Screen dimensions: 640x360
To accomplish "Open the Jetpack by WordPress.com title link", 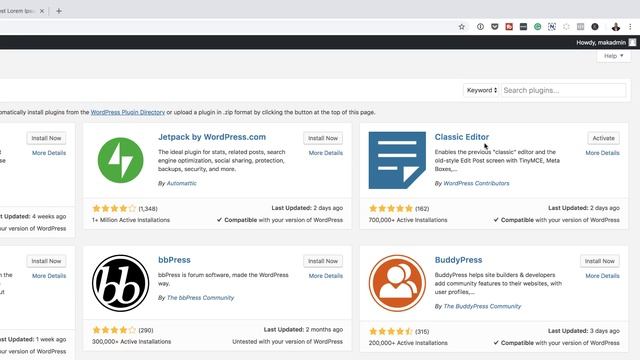I will coord(212,137).
